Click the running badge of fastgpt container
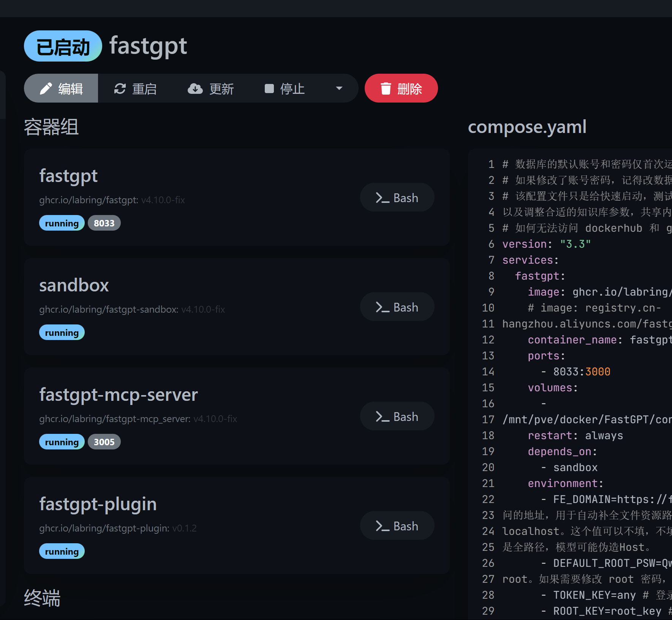672x620 pixels. click(62, 223)
